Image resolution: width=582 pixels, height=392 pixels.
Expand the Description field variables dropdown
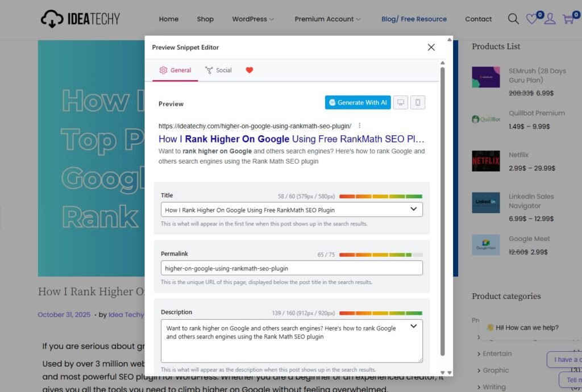point(413,326)
